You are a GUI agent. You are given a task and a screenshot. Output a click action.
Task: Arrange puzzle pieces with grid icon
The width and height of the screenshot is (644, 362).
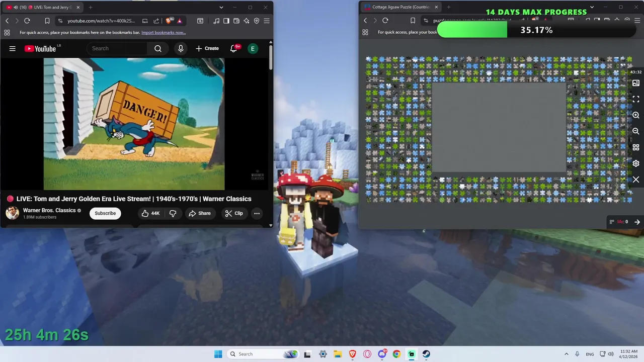(636, 147)
